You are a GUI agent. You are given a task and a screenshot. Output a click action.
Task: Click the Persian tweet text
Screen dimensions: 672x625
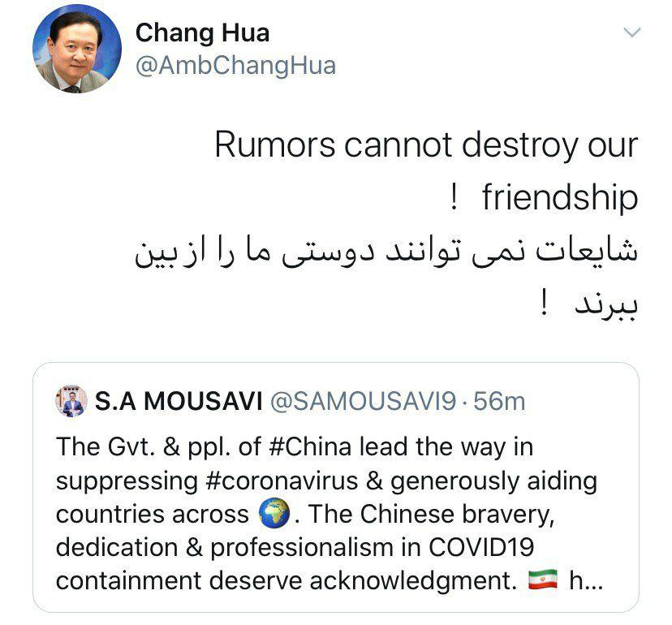tap(386, 277)
